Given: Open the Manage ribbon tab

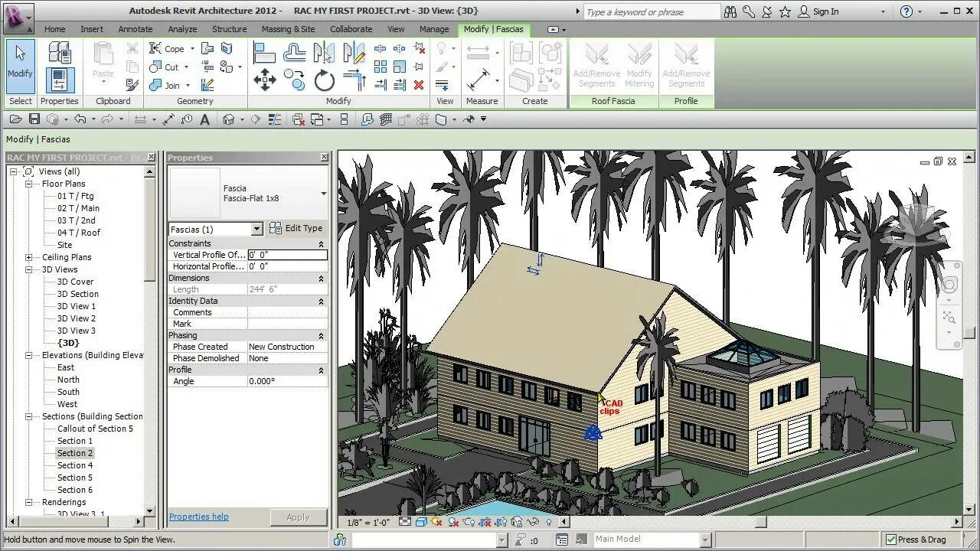Looking at the screenshot, I should click(x=434, y=29).
